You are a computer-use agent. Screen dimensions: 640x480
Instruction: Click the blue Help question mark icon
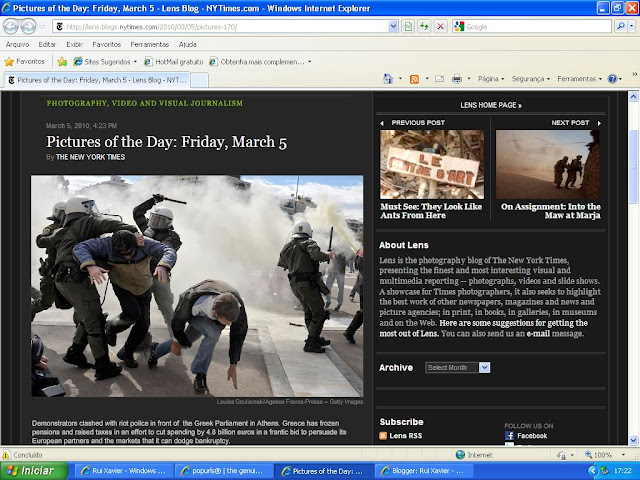point(612,79)
